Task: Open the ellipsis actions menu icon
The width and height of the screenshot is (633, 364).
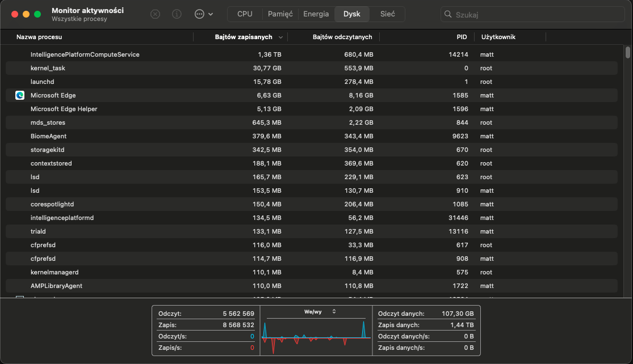Action: 199,14
